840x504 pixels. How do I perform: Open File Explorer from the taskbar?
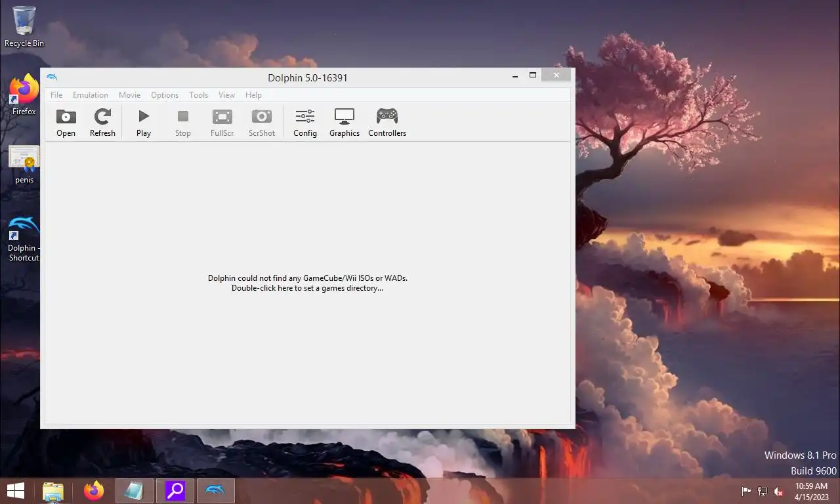pyautogui.click(x=53, y=491)
